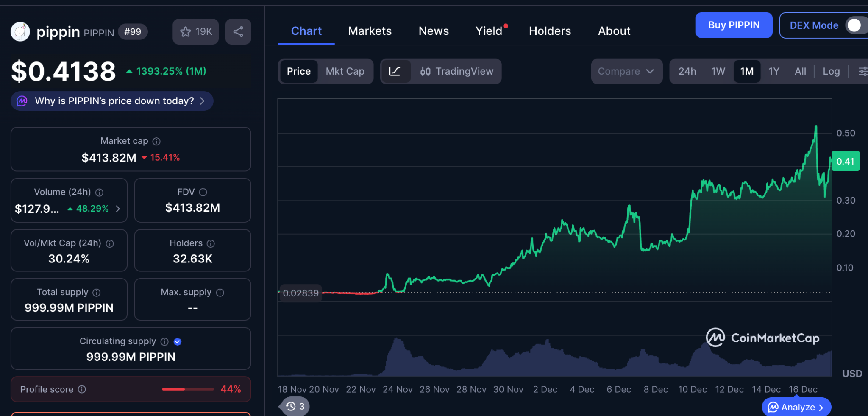Click the Holders info icon

coord(211,243)
